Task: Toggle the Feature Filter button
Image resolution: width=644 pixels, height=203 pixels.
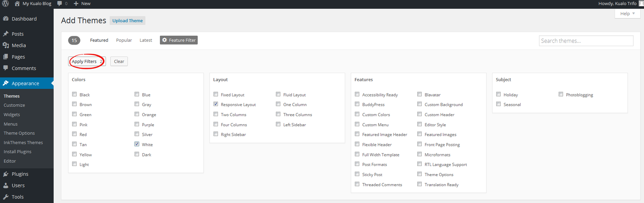Action: pos(179,40)
